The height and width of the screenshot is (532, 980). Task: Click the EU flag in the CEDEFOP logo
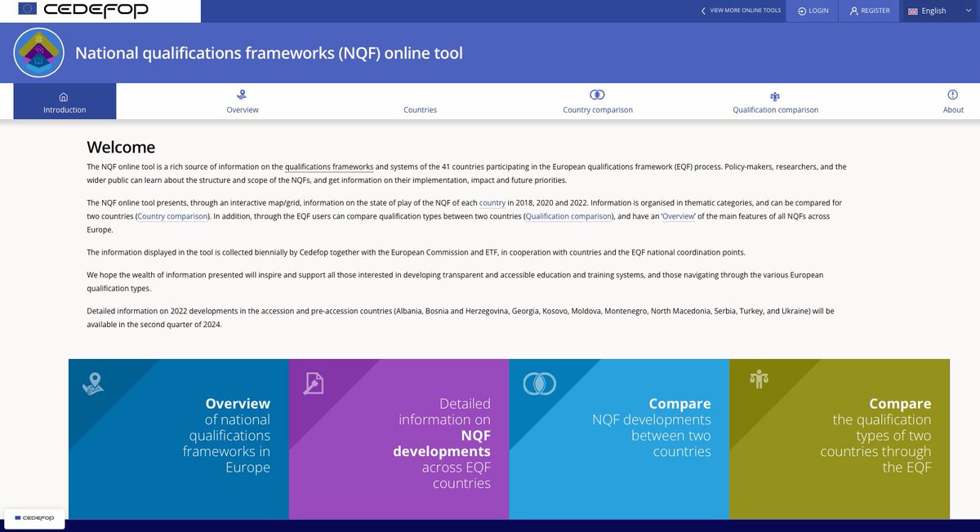[27, 11]
